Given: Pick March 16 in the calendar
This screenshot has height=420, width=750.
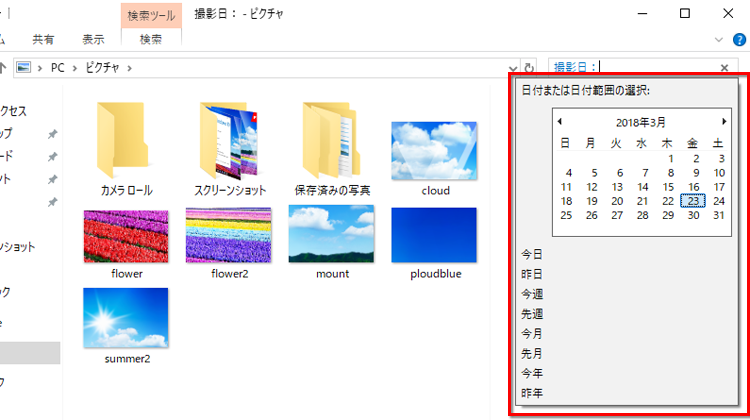Looking at the screenshot, I should (x=694, y=187).
